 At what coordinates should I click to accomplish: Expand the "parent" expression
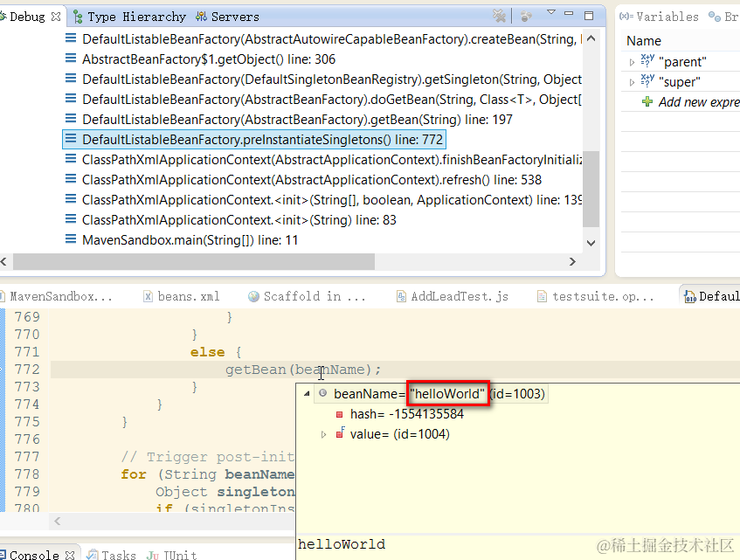point(632,62)
